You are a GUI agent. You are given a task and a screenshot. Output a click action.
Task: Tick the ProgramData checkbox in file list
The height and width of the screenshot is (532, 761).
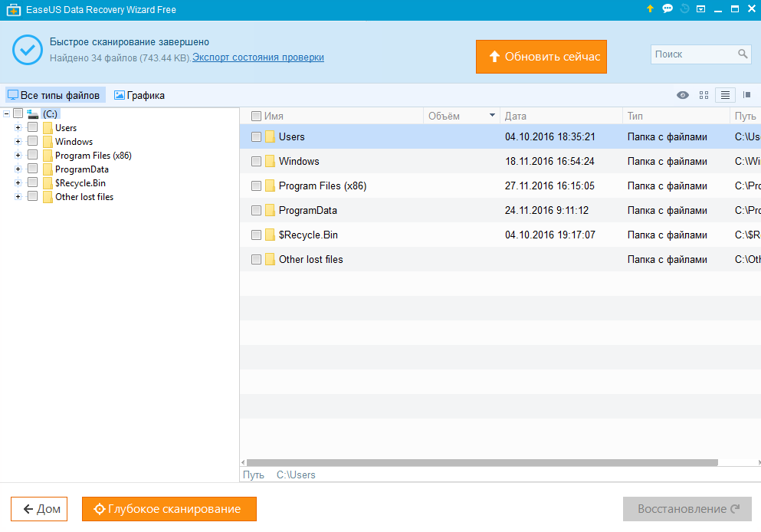pos(256,210)
